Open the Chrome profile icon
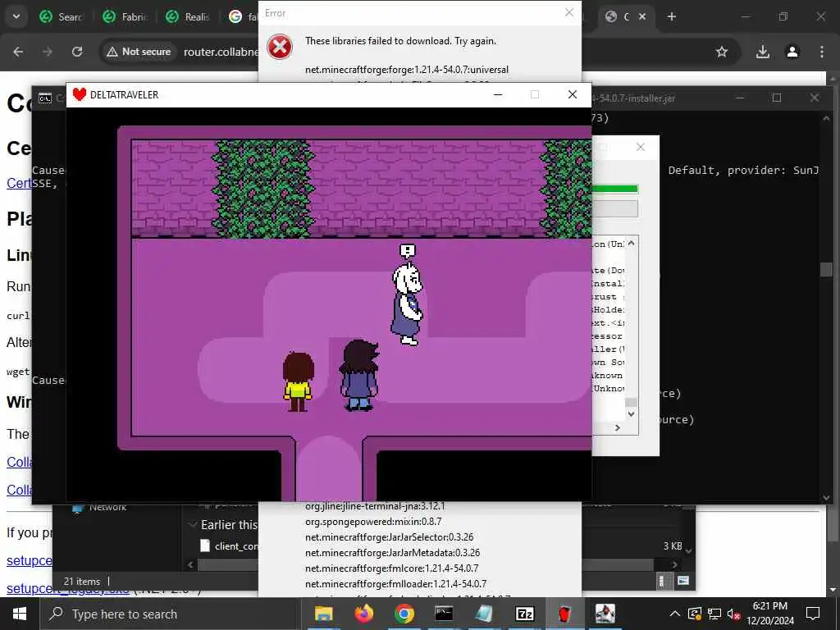 (792, 52)
